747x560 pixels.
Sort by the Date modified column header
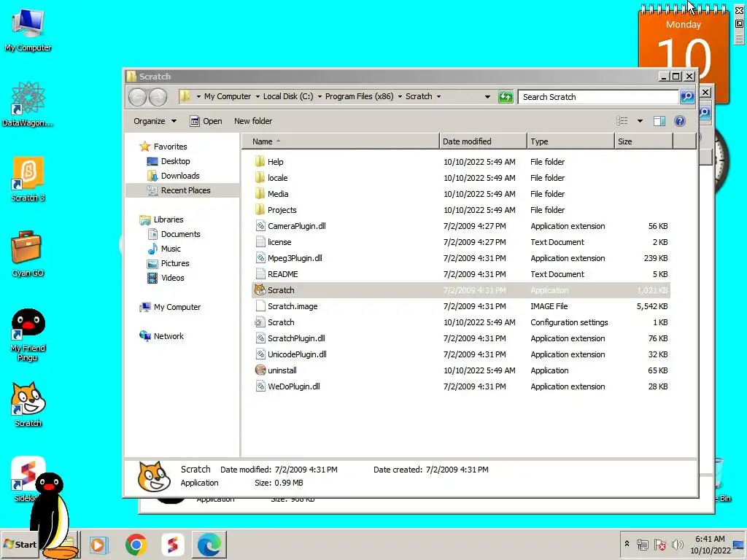pyautogui.click(x=483, y=141)
